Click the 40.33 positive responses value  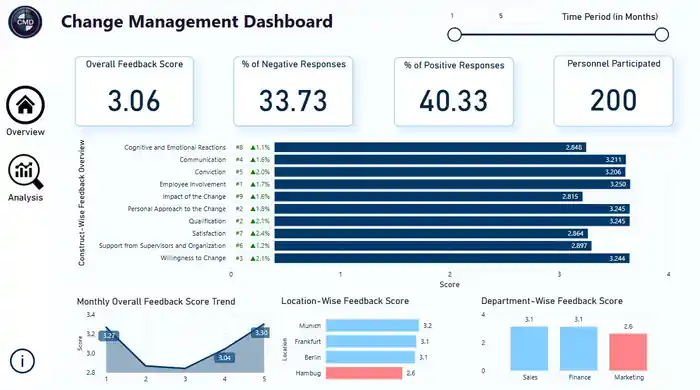(x=454, y=101)
